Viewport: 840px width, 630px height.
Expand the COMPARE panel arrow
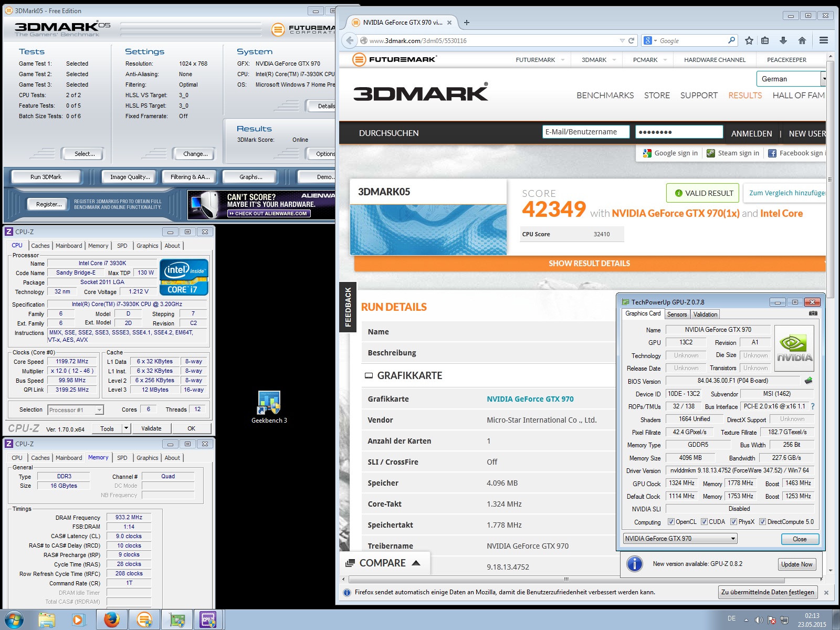(416, 563)
